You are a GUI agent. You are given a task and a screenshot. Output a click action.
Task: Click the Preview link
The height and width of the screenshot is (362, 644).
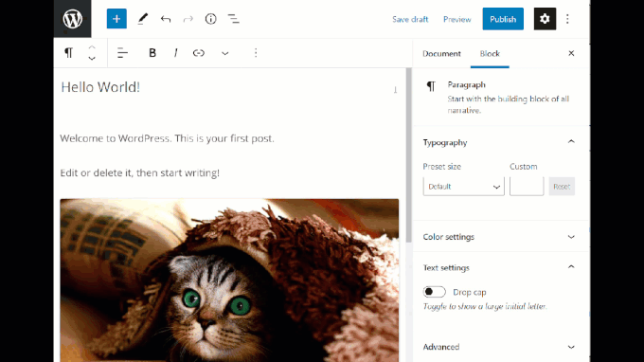coord(457,19)
